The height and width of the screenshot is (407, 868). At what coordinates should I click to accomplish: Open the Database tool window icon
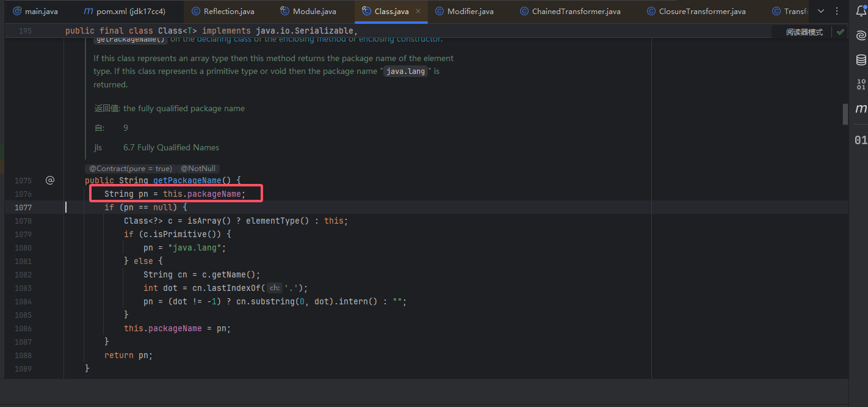click(x=861, y=60)
